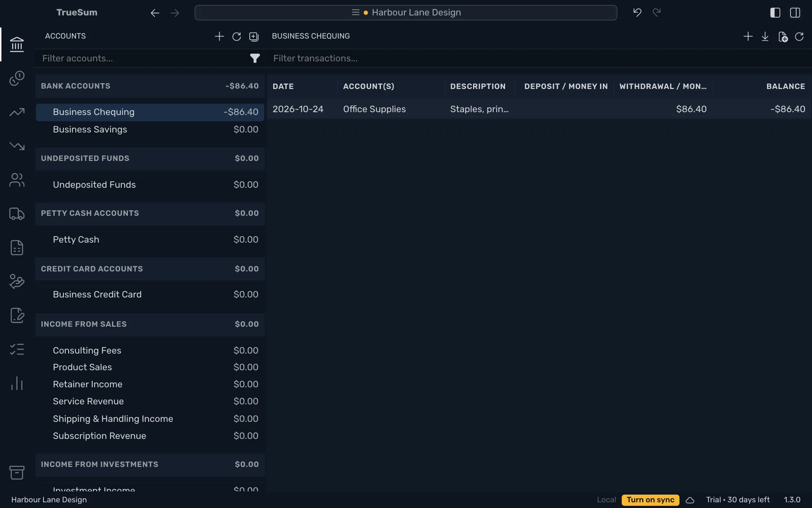The height and width of the screenshot is (508, 812).
Task: Add a new transaction in Business Chequing
Action: click(748, 37)
